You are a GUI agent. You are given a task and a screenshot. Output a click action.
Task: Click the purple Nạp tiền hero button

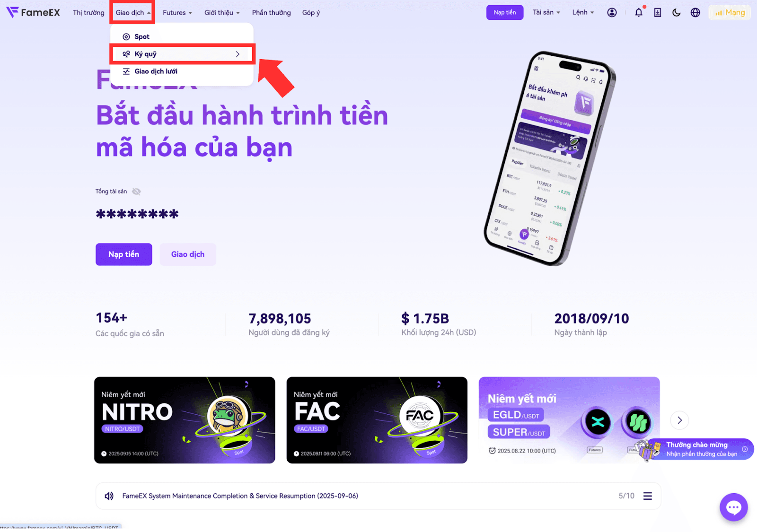tap(124, 254)
